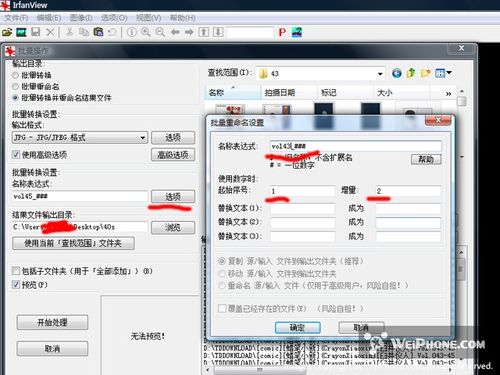Click 选项 button beside output format
Viewport: 500px width, 375px height.
173,137
